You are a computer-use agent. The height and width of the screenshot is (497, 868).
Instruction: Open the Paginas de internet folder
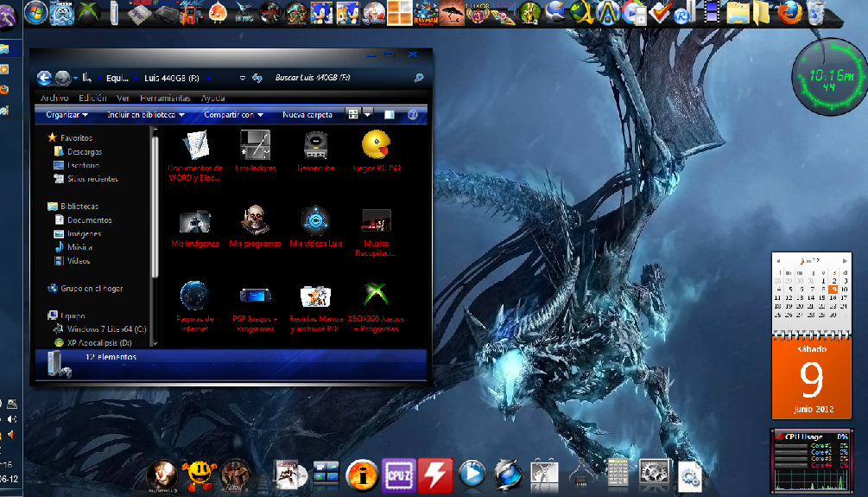click(195, 308)
